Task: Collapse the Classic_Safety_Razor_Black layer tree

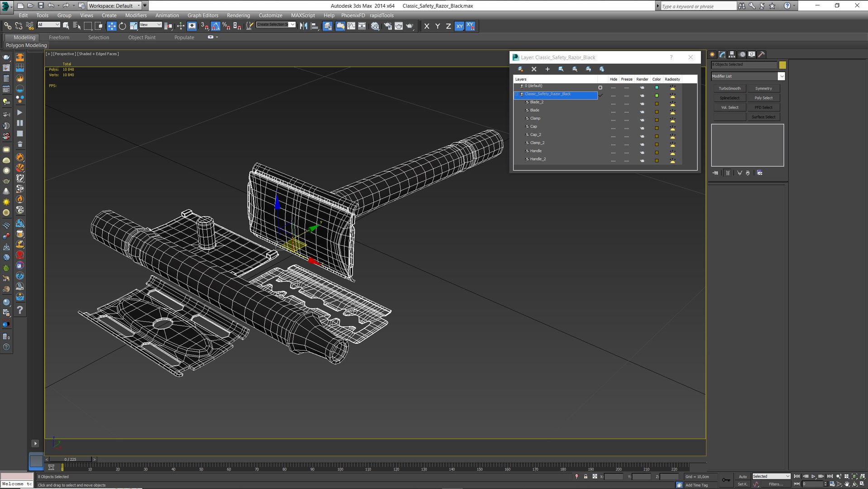Action: click(x=516, y=95)
